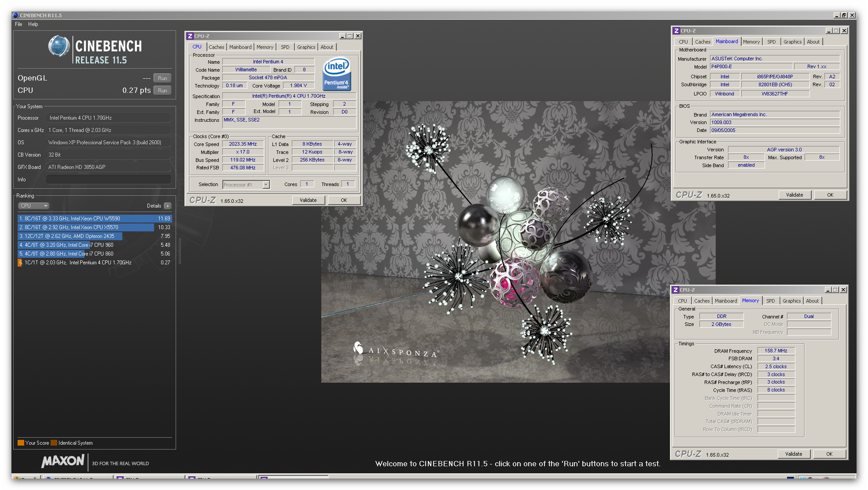Switch to CPU tab in Mainboard CPU-Z window
The image size is (868, 490).
point(683,42)
